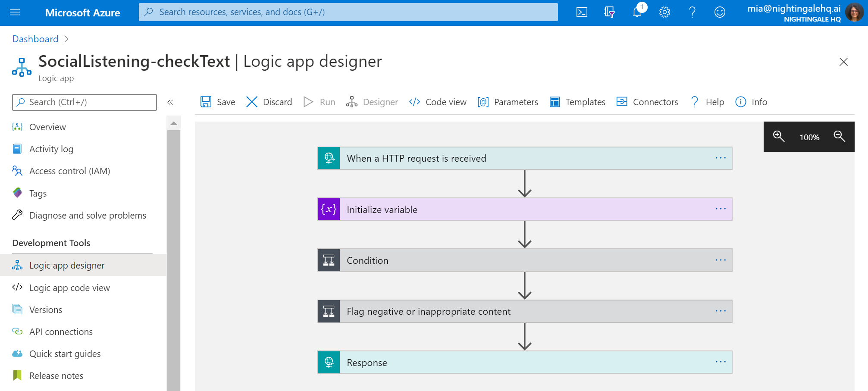Open ellipsis menu for Condition step

pyautogui.click(x=721, y=260)
